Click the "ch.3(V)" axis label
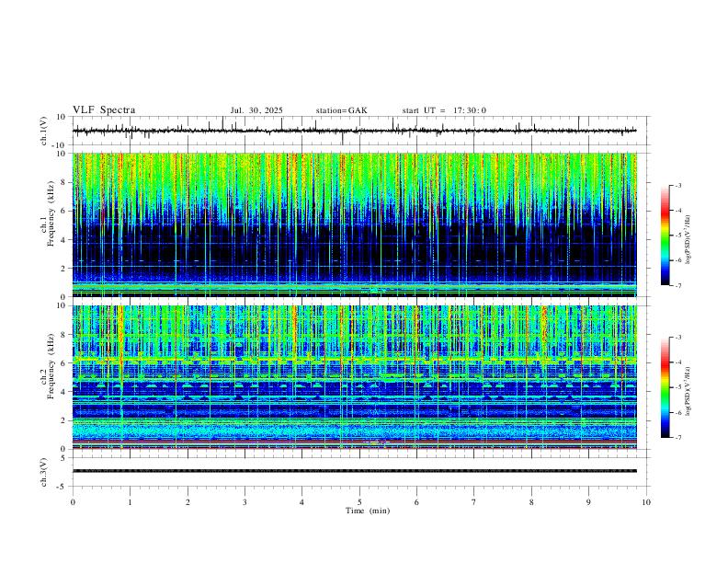The height and width of the screenshot is (563, 728). click(x=44, y=472)
